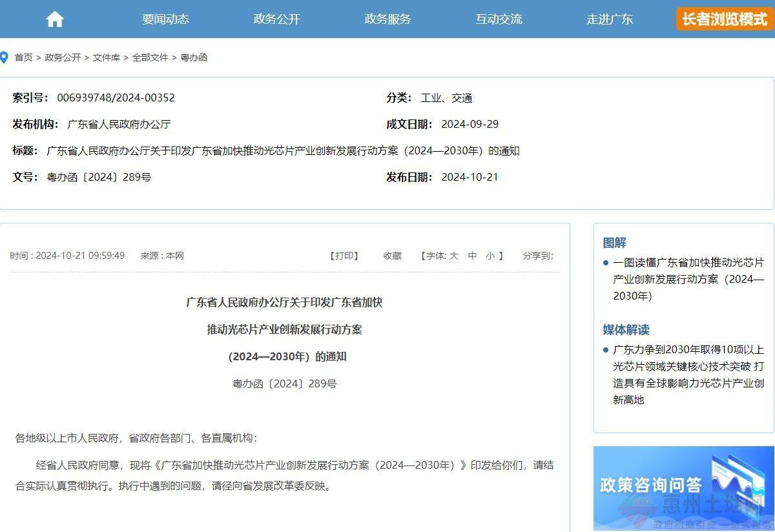Click the centered document number 粤办函〔2024〕289号
The height and width of the screenshot is (532, 775).
[285, 384]
